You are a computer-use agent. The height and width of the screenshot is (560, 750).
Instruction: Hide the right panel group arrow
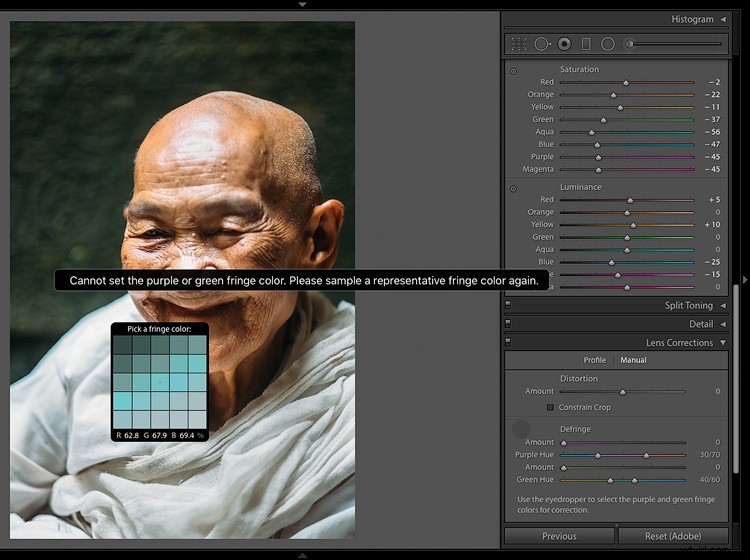pyautogui.click(x=745, y=279)
